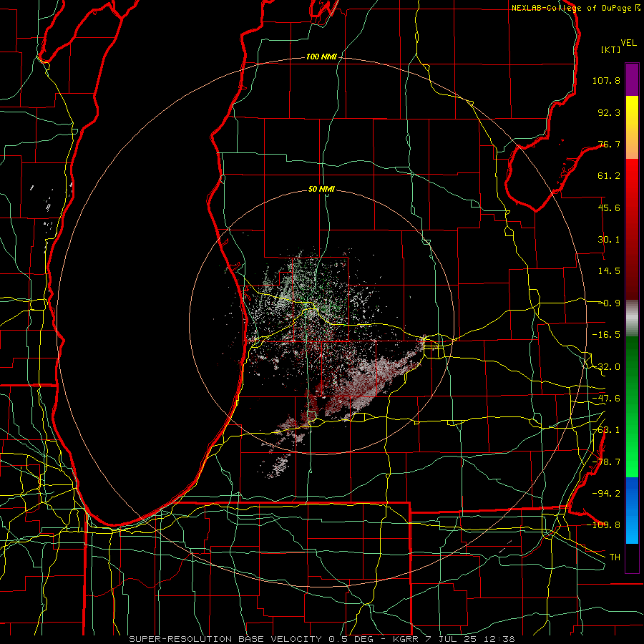Click the Super-Resolution Base Velocity caption
The height and width of the screenshot is (644, 644).
tap(322, 639)
